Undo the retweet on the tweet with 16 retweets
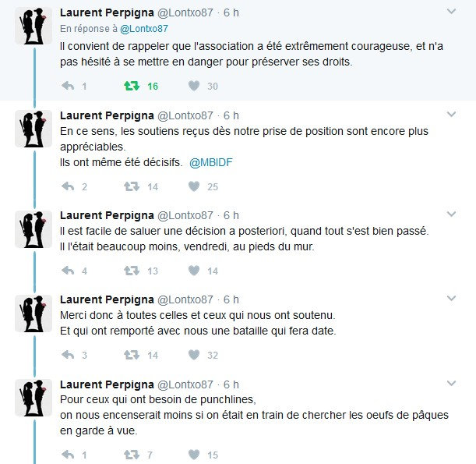Screen dimensions: 476x464 point(132,86)
